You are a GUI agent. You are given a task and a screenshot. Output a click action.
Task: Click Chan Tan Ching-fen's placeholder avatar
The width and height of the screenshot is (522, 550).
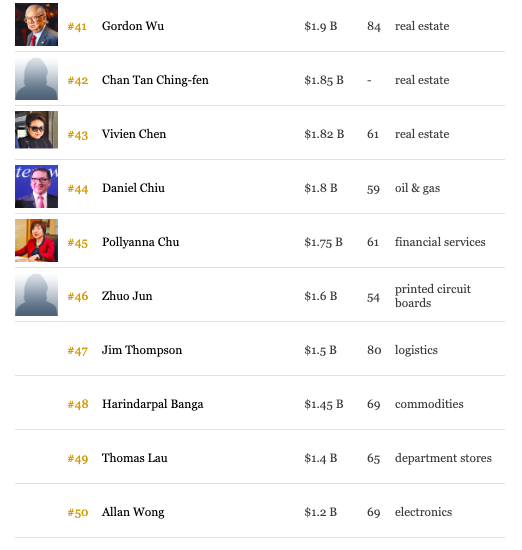(36, 79)
